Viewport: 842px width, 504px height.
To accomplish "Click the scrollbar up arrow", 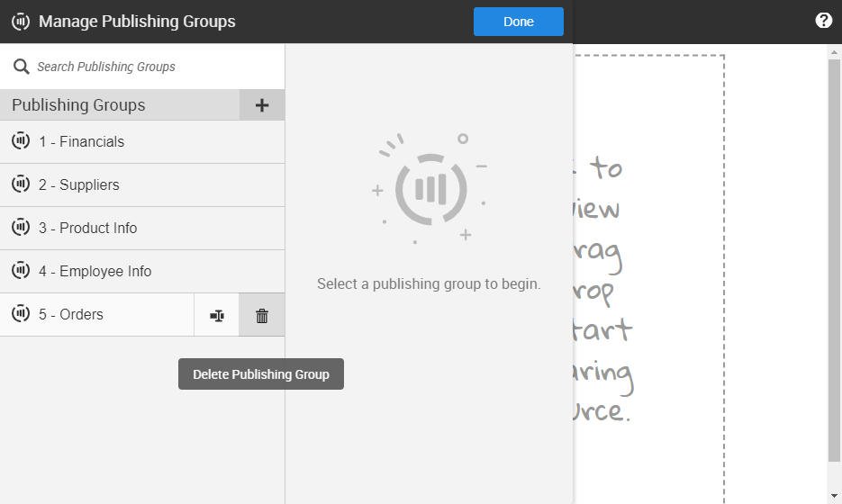I will [x=834, y=52].
